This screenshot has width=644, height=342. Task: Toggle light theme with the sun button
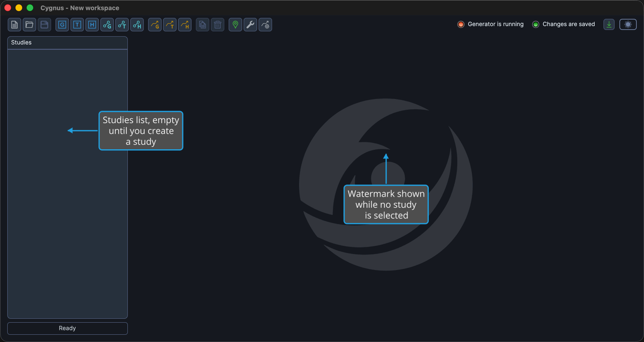[x=628, y=25]
